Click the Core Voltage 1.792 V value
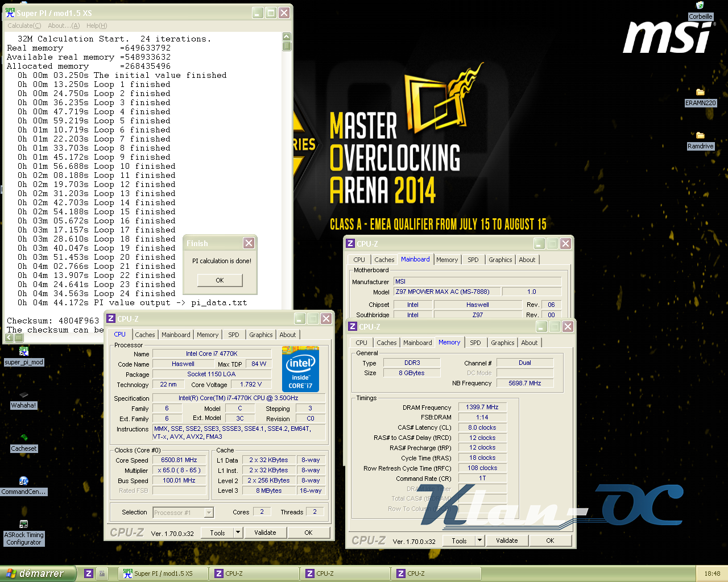This screenshot has width=728, height=582. 251,384
